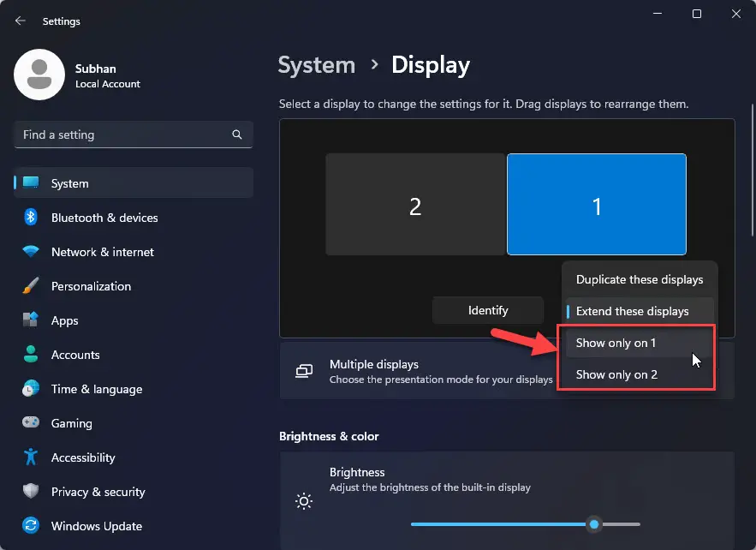Click the Windows Update refresh icon
Image resolution: width=756 pixels, height=550 pixels.
point(31,525)
